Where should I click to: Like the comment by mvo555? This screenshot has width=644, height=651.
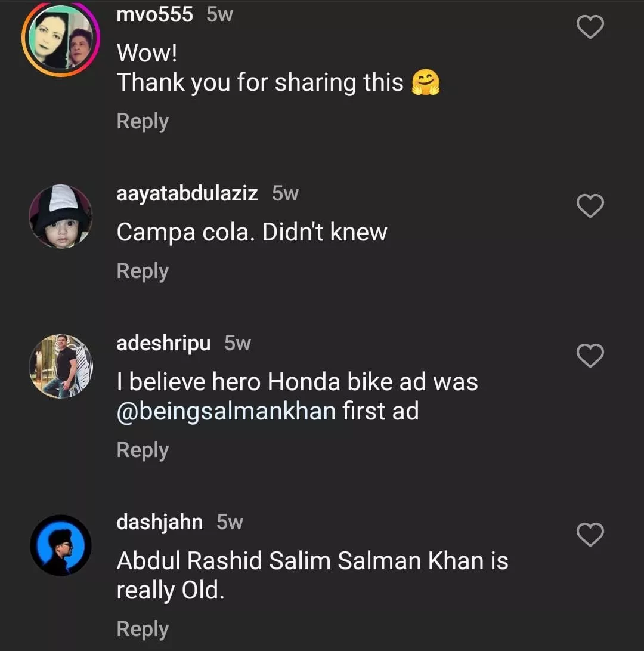[590, 27]
